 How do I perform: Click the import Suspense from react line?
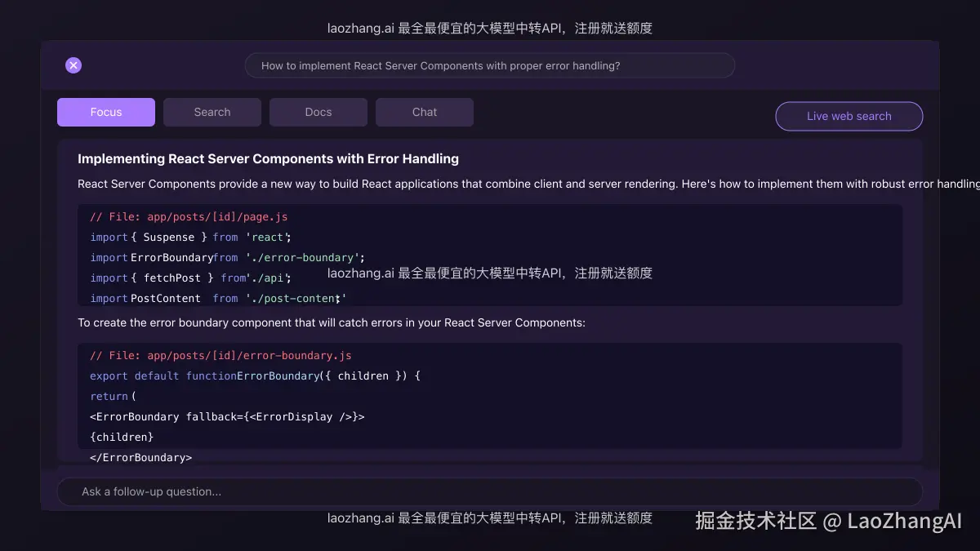pyautogui.click(x=190, y=238)
